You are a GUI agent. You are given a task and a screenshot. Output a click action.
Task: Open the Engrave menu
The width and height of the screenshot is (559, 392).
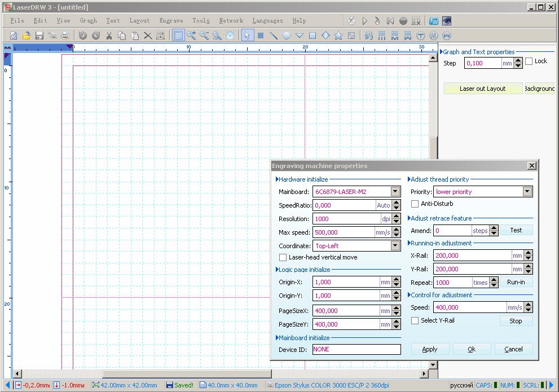[171, 21]
